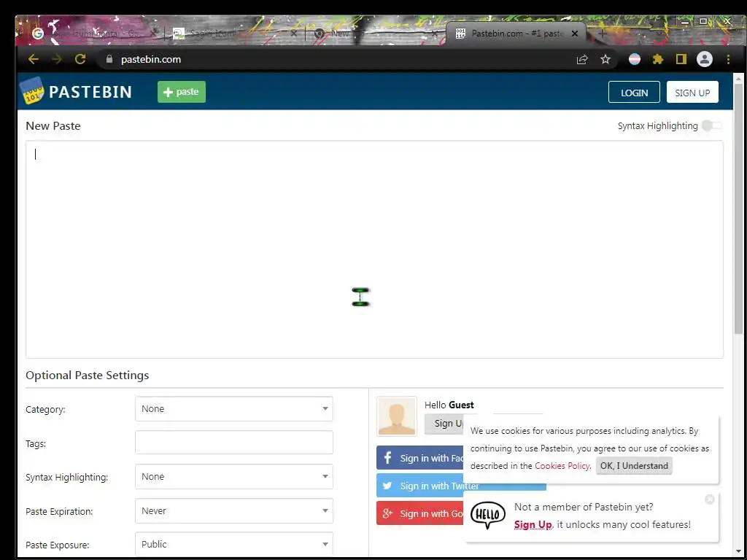This screenshot has width=747, height=560.
Task: Click the HELLO speech bubble icon
Action: 488,516
